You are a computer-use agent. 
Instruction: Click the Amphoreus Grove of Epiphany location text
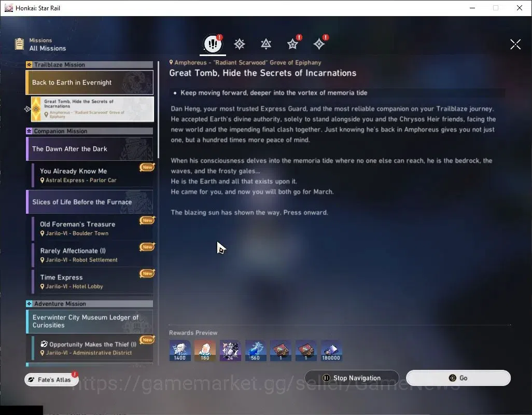248,62
